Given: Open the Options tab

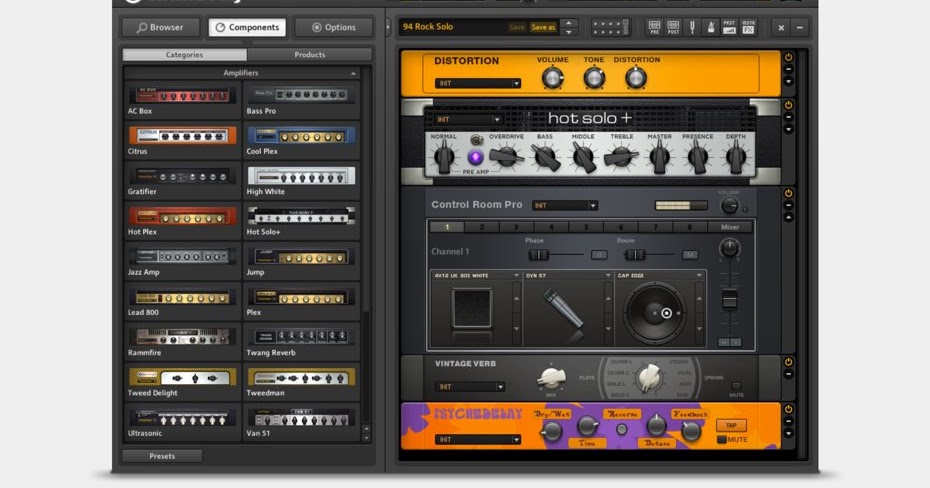Looking at the screenshot, I should click(334, 27).
